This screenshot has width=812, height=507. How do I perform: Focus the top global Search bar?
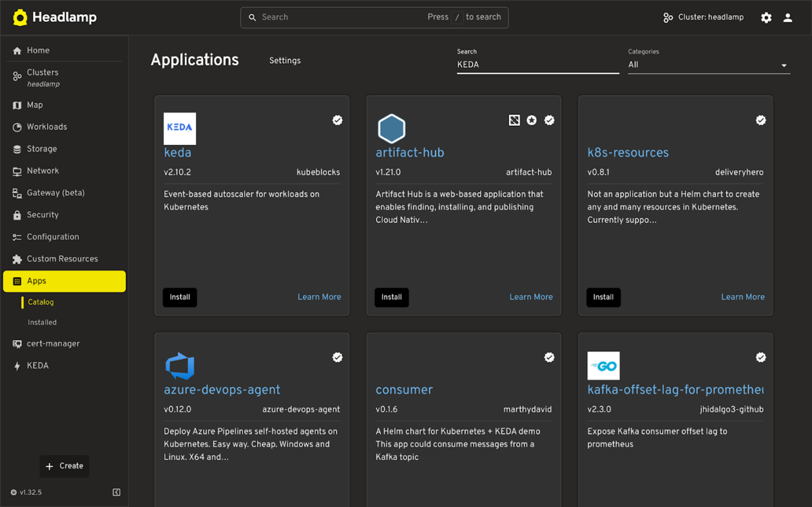(x=374, y=18)
